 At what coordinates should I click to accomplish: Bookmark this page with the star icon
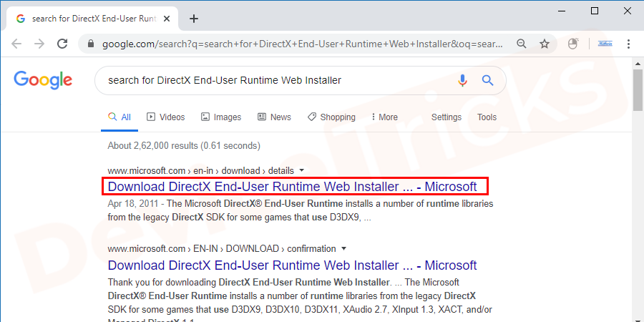pyautogui.click(x=545, y=44)
